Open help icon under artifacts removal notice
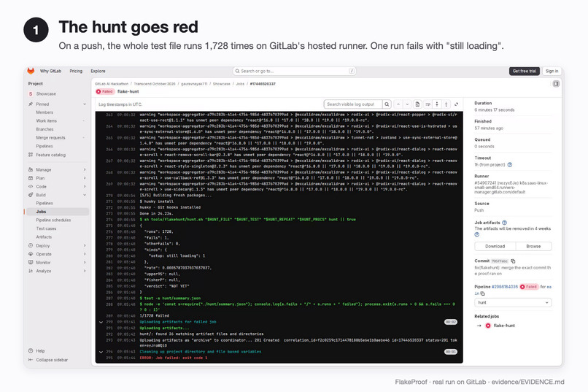Viewport: 588px width, 392px height. 476,234
